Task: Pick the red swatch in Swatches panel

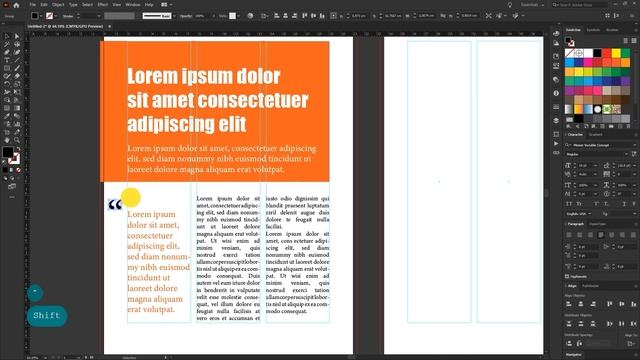Action: click(607, 53)
